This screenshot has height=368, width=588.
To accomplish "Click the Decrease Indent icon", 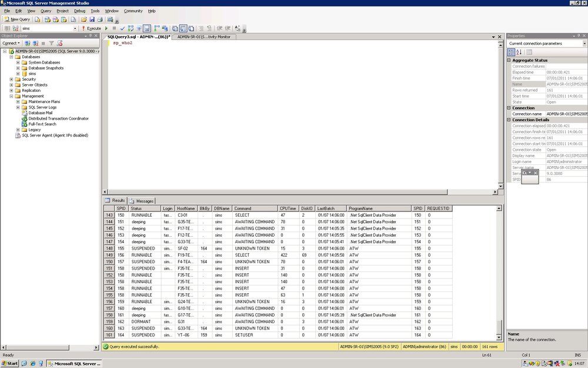I will 219,28.
